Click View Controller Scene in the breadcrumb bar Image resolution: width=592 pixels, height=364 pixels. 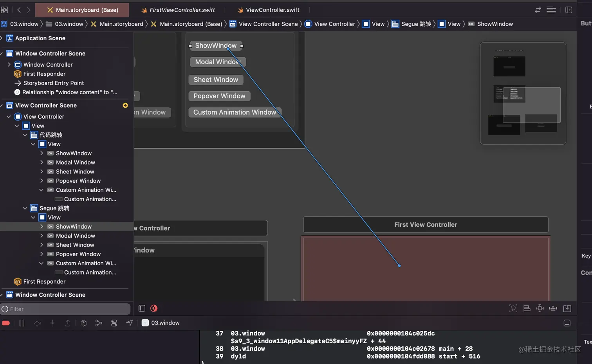[264, 24]
